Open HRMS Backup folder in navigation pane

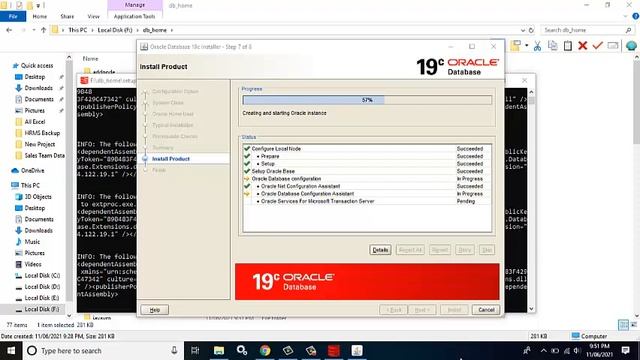(x=42, y=133)
